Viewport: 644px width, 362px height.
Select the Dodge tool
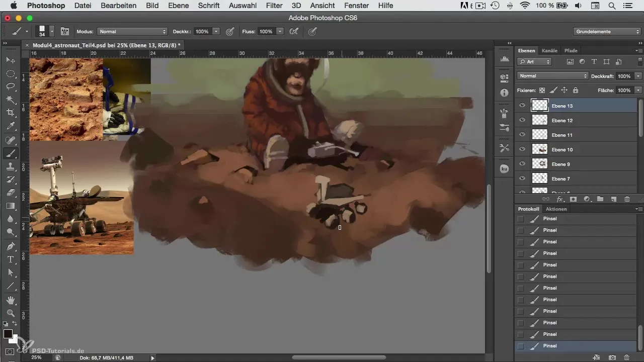point(10,232)
